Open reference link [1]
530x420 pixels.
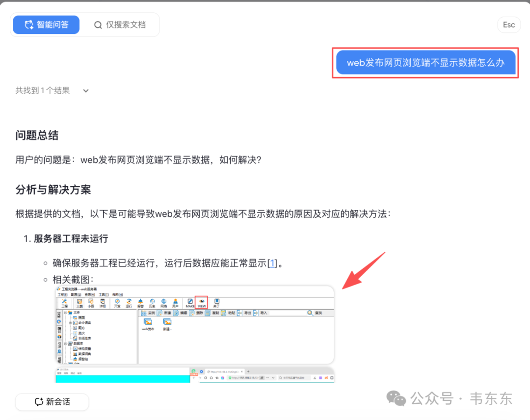point(272,262)
